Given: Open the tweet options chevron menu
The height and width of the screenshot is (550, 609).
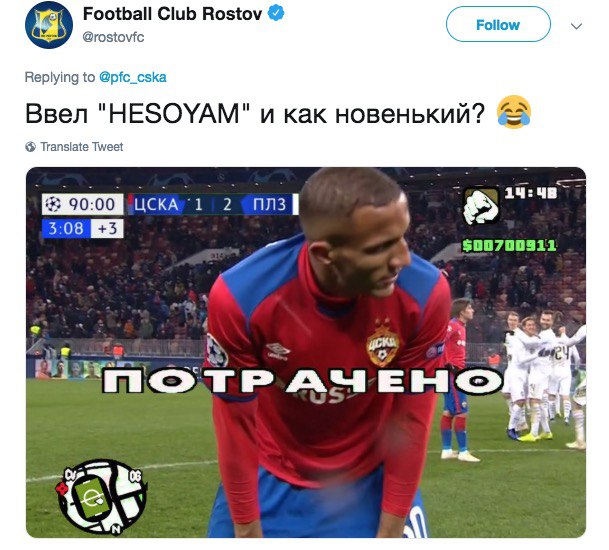Looking at the screenshot, I should pos(576,26).
